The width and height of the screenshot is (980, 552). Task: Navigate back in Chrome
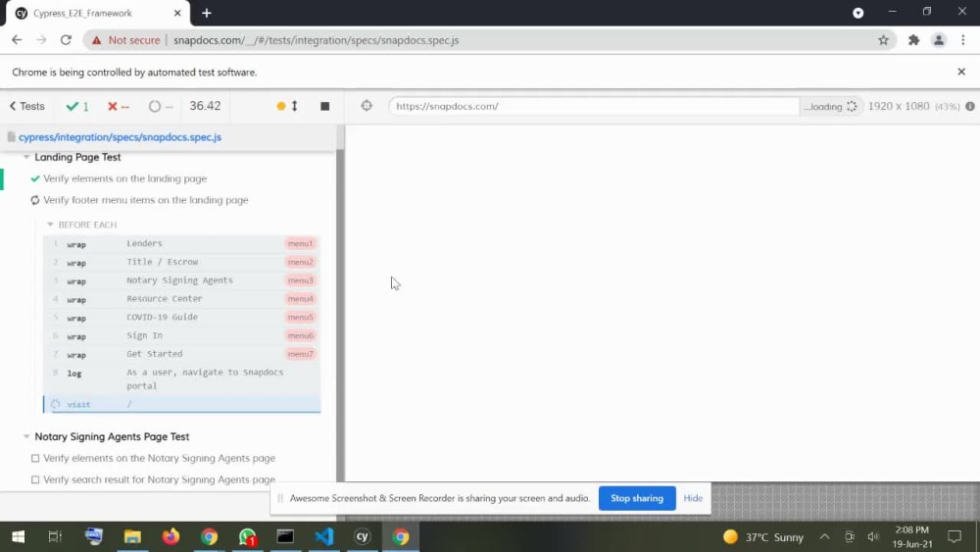pos(17,40)
